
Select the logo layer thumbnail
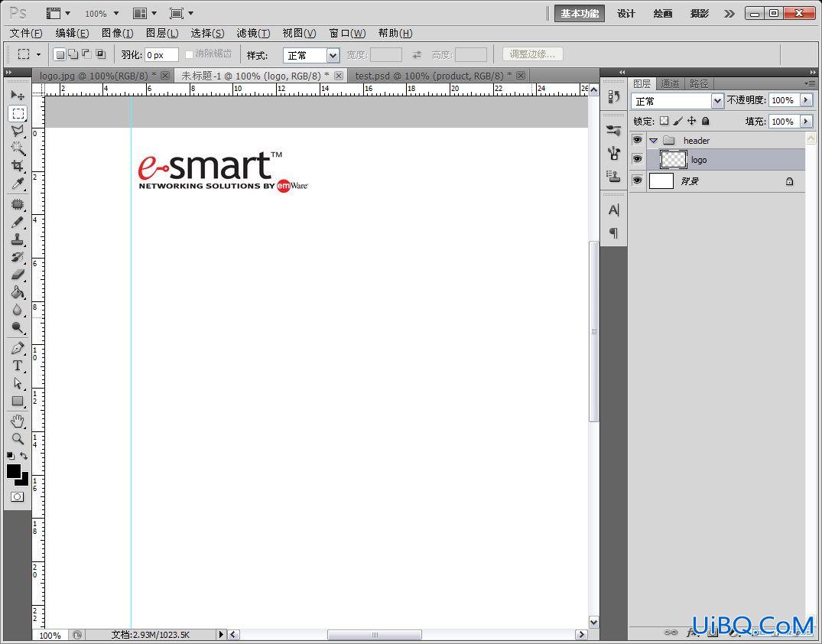click(673, 159)
